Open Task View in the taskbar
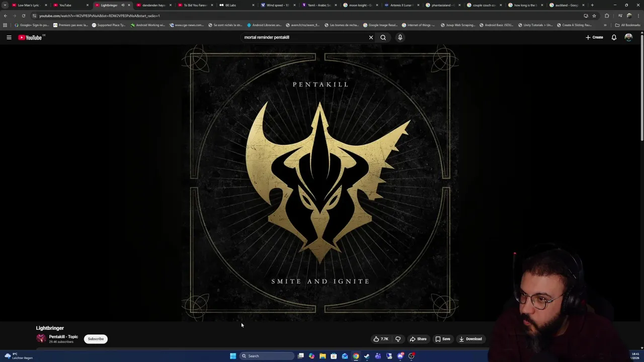 pyautogui.click(x=301, y=356)
